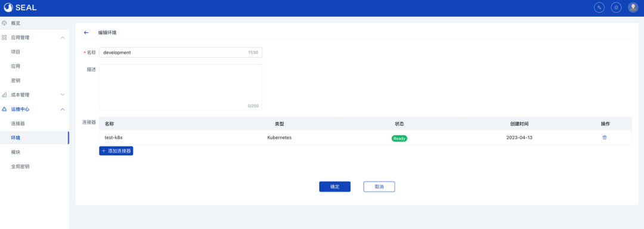The image size is (644, 229).
Task: Expand the 成本管理 menu chevron
Action: 63,95
